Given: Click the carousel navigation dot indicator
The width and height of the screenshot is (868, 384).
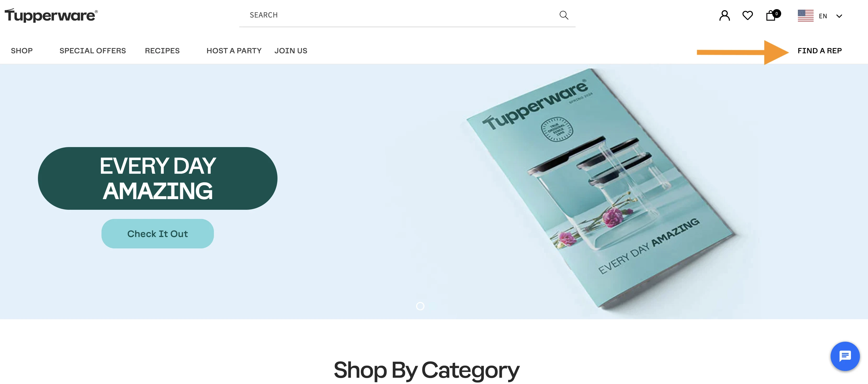Looking at the screenshot, I should click(421, 306).
